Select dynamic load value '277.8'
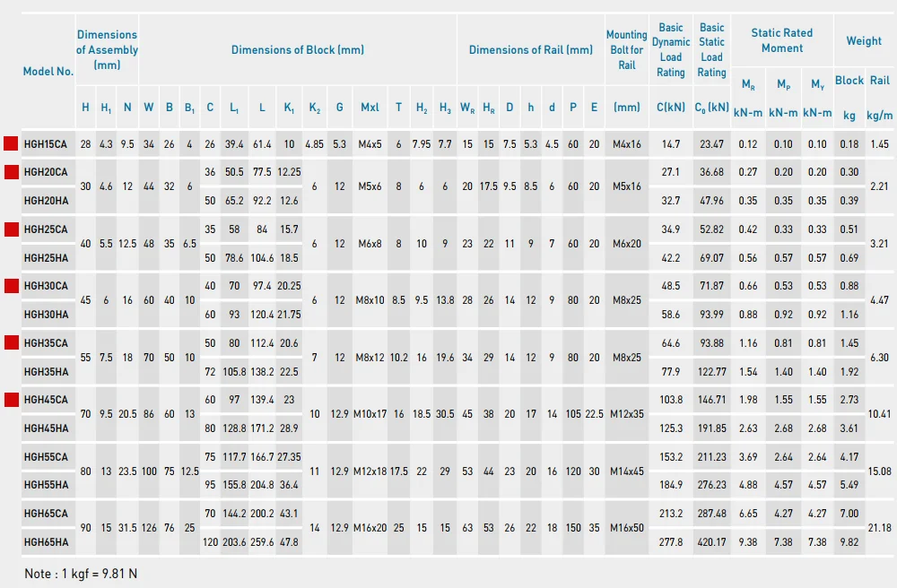 [x=670, y=541]
